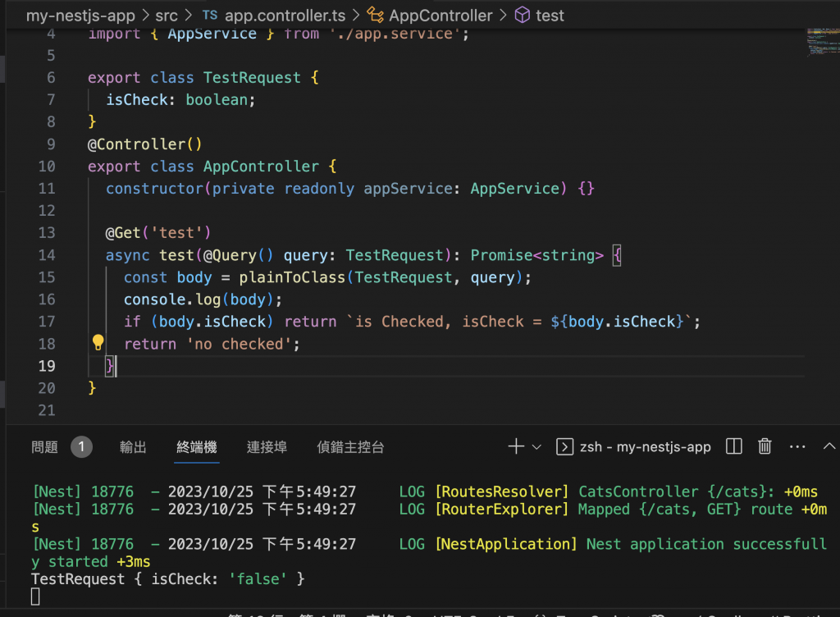Click terminal shell icon beside zsh

564,446
